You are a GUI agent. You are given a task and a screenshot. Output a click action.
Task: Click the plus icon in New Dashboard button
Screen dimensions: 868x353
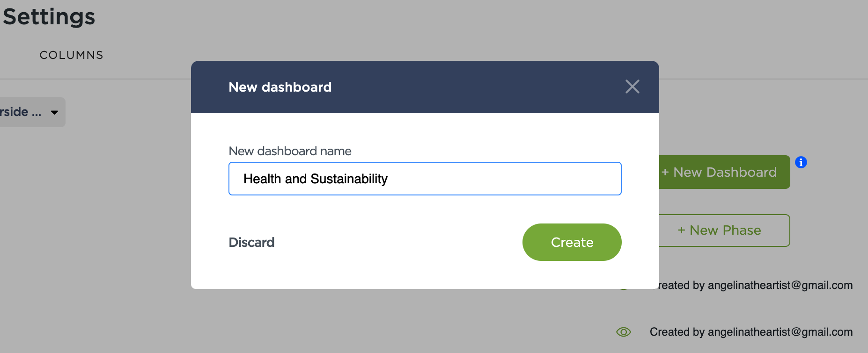pos(665,173)
